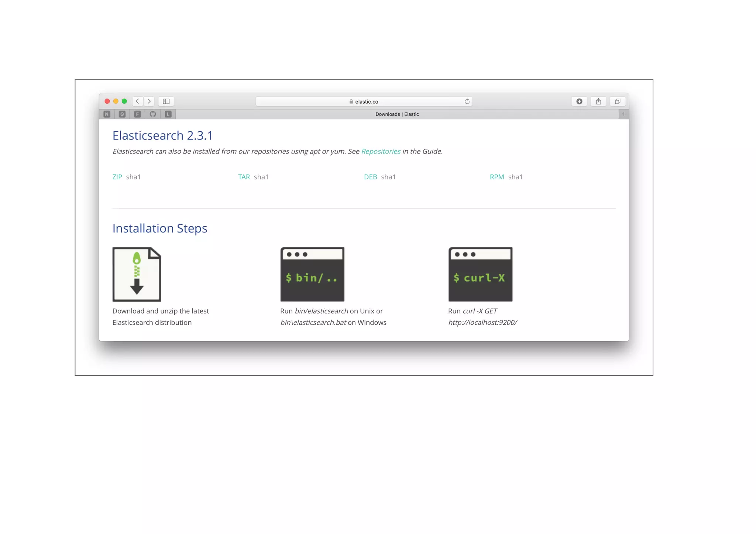
Task: Download the DEB package link
Action: (370, 177)
